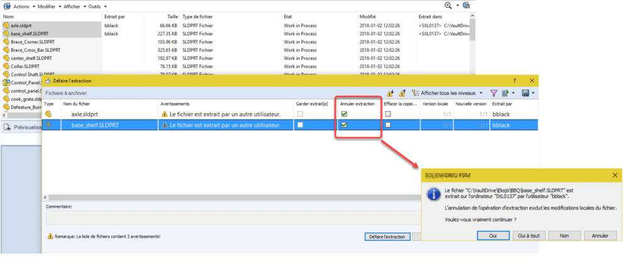Click Non in the confirmation message
The image size is (644, 273).
pyautogui.click(x=564, y=236)
